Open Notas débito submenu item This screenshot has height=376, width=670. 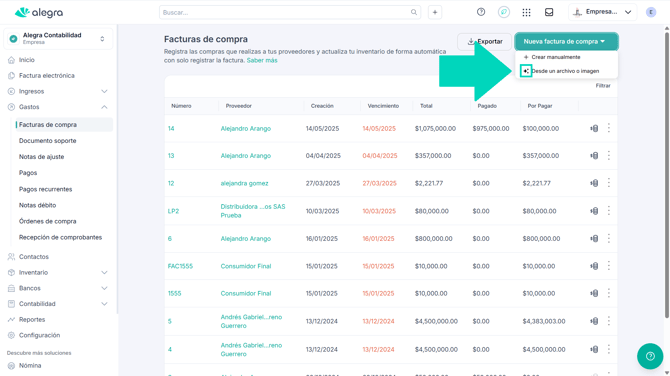(x=37, y=205)
